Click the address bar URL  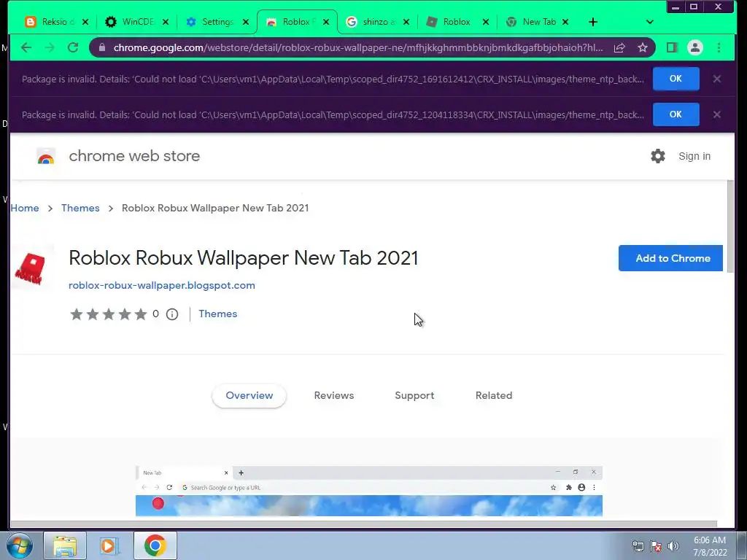[357, 47]
